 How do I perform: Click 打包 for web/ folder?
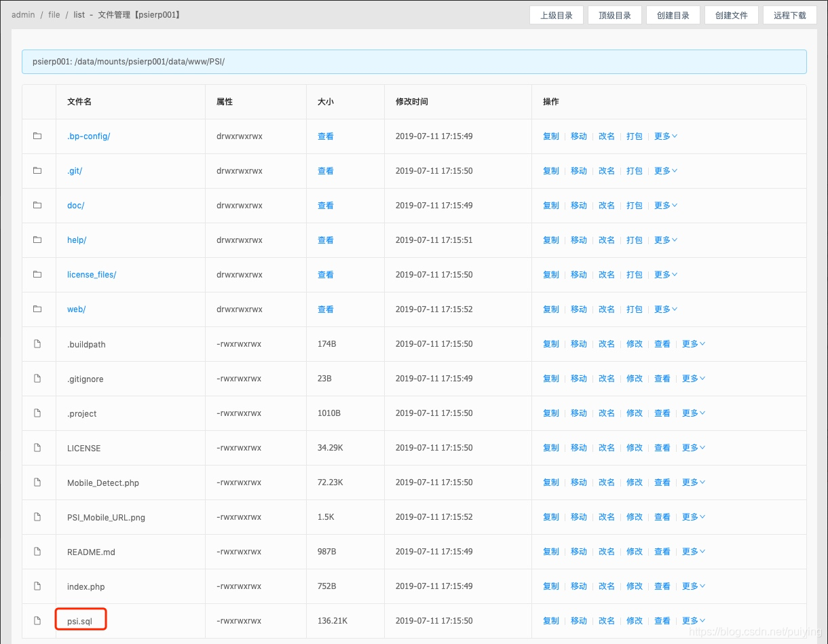(x=635, y=309)
